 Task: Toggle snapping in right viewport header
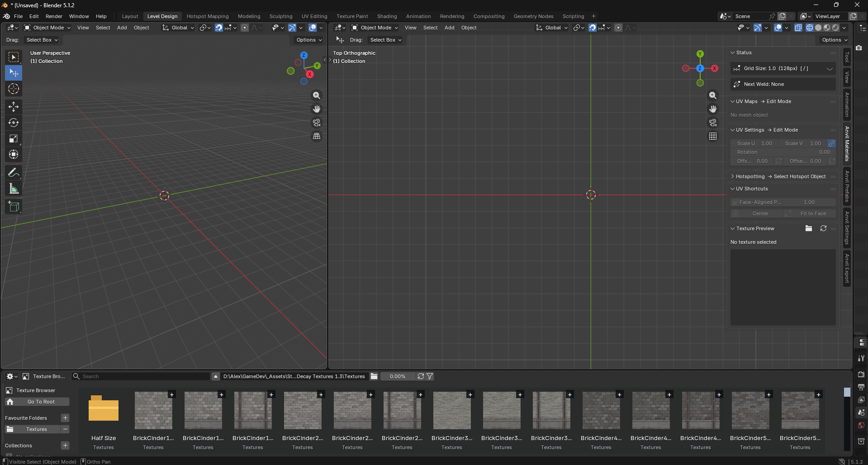pos(593,28)
